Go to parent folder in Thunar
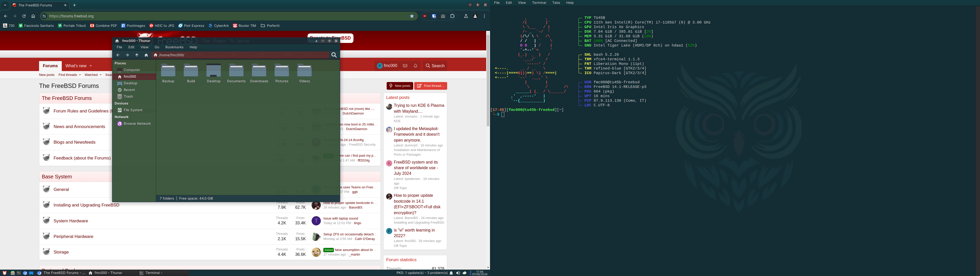The image size is (980, 276). pos(137,55)
